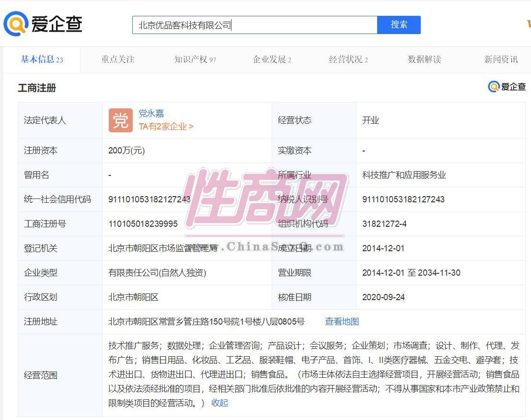This screenshot has width=531, height=420.
Task: Click the 工商注册 section heading
Action: pyautogui.click(x=37, y=88)
